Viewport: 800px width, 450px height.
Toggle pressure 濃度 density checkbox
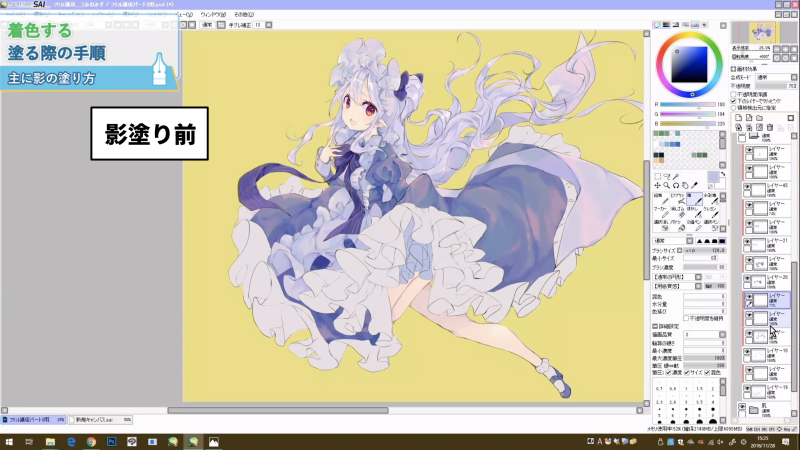coord(668,372)
